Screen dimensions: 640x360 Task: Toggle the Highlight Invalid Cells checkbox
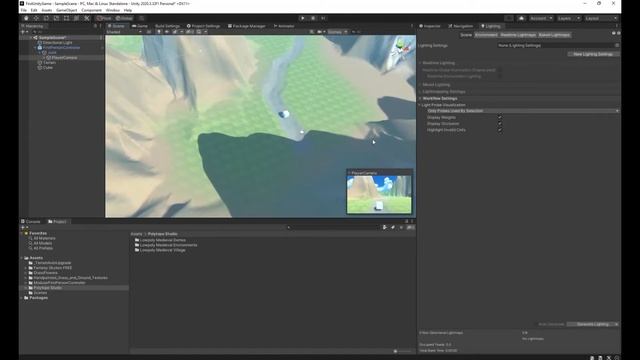(x=500, y=130)
